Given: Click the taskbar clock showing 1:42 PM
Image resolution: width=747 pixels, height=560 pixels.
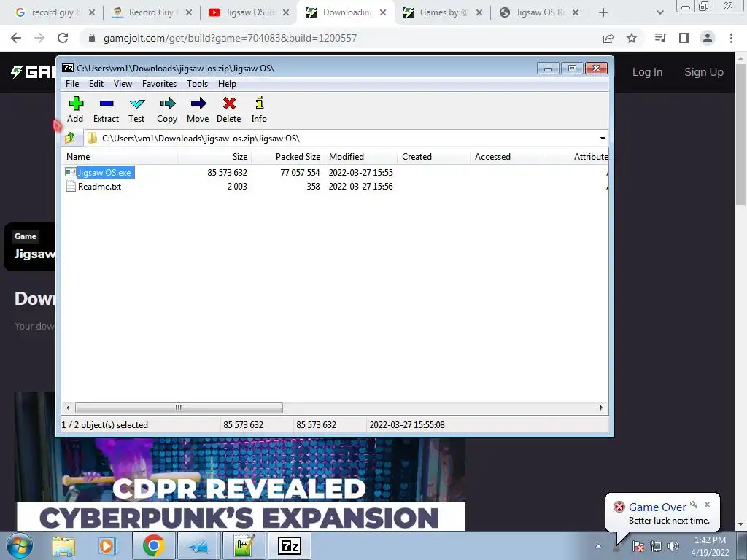Looking at the screenshot, I should pyautogui.click(x=710, y=546).
